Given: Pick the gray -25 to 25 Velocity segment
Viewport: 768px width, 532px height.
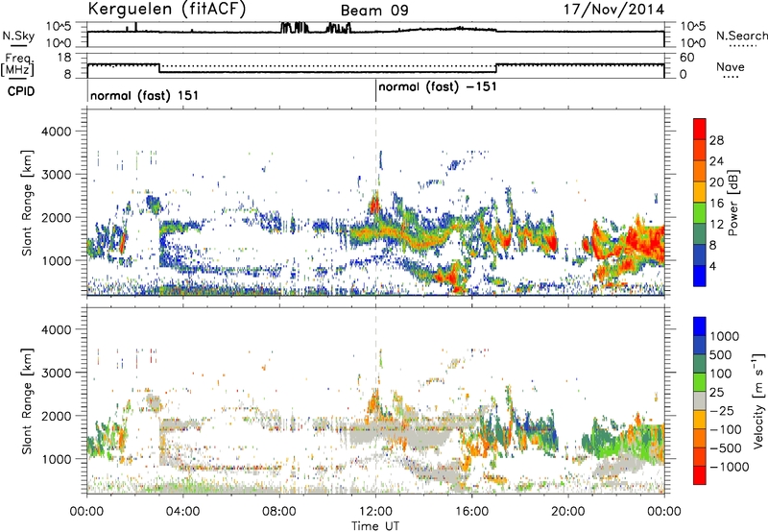Looking at the screenshot, I should (700, 400).
